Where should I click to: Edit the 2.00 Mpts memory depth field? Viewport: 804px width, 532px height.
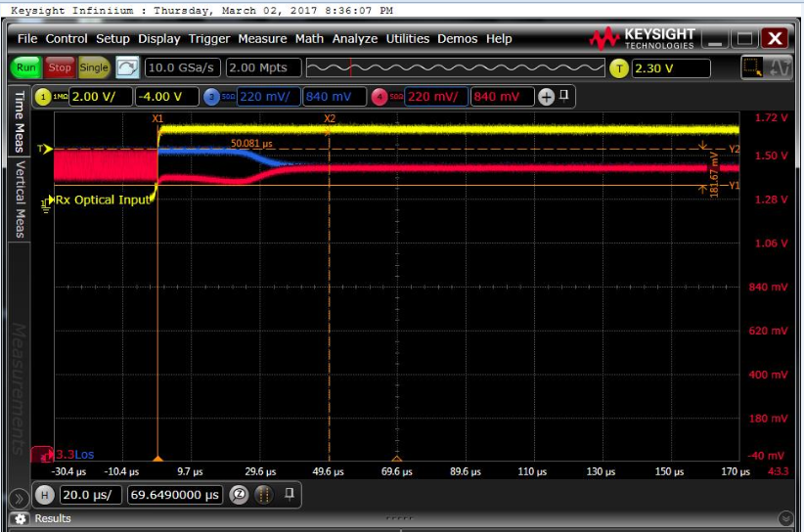click(263, 67)
